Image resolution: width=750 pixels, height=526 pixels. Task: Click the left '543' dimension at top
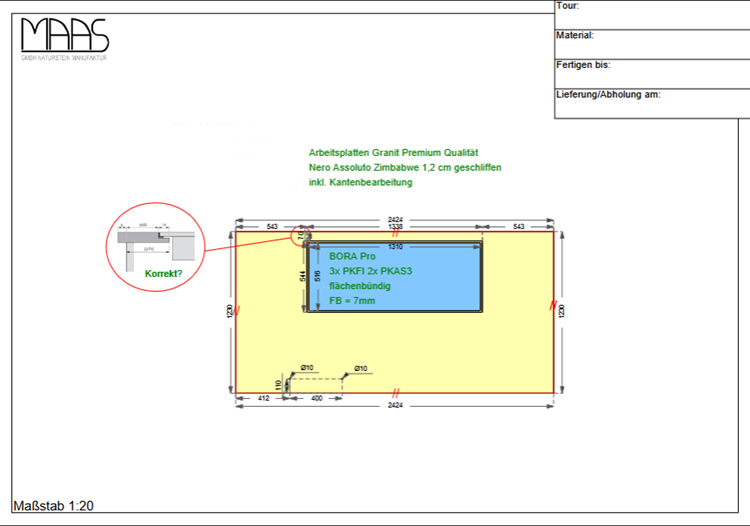tap(272, 227)
